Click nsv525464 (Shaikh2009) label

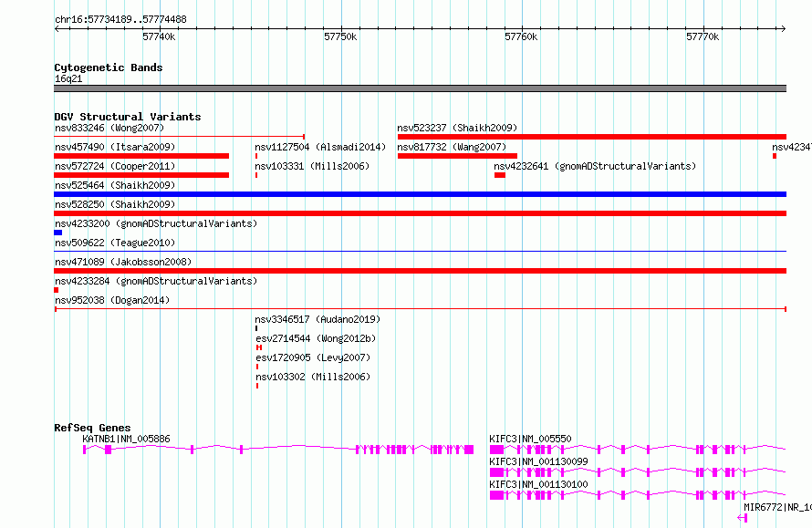click(115, 185)
